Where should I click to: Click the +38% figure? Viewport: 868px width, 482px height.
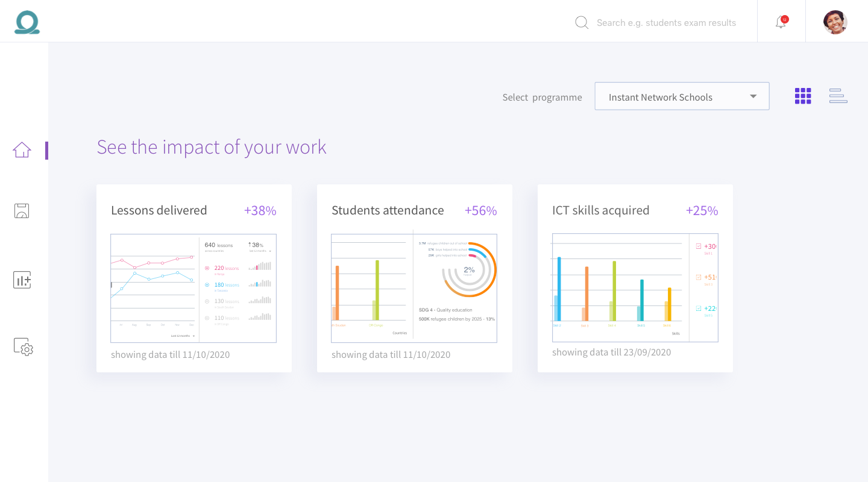point(260,210)
